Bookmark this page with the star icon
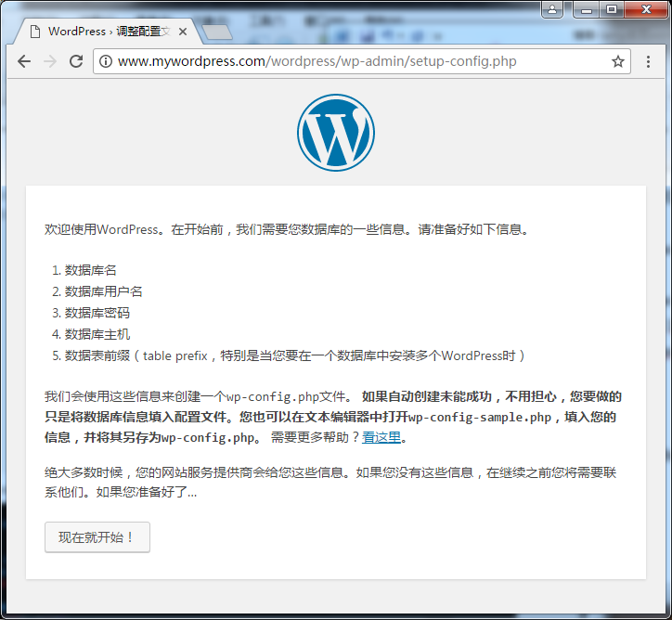The height and width of the screenshot is (620, 672). [x=617, y=61]
